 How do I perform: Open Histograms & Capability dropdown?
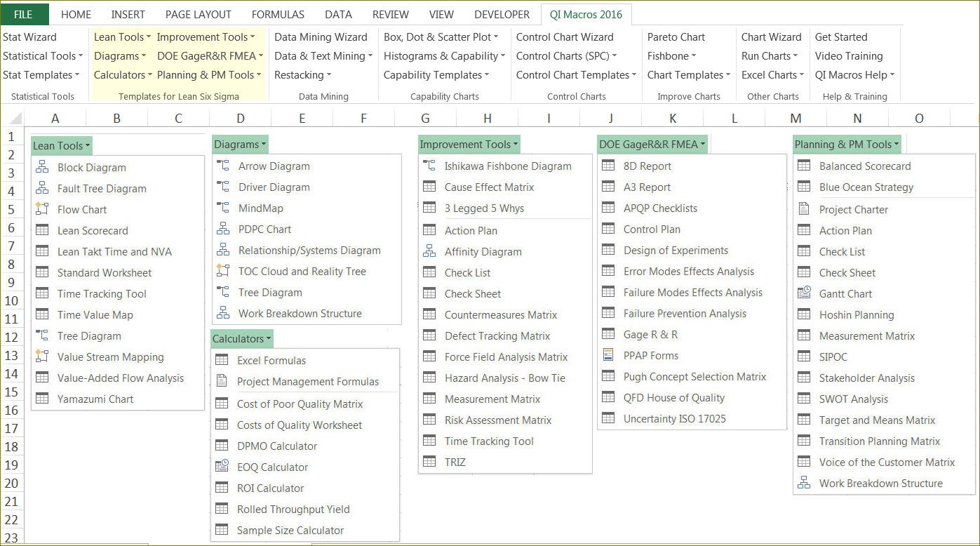(445, 55)
